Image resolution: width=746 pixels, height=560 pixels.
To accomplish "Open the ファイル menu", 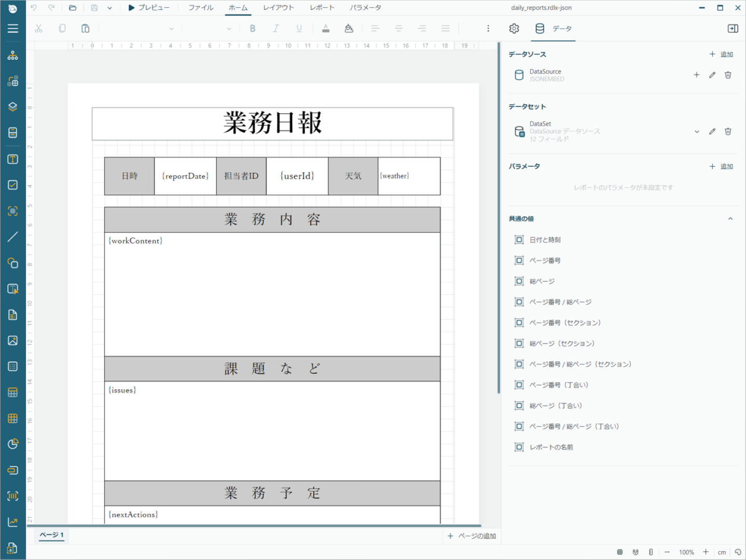I will coord(201,8).
